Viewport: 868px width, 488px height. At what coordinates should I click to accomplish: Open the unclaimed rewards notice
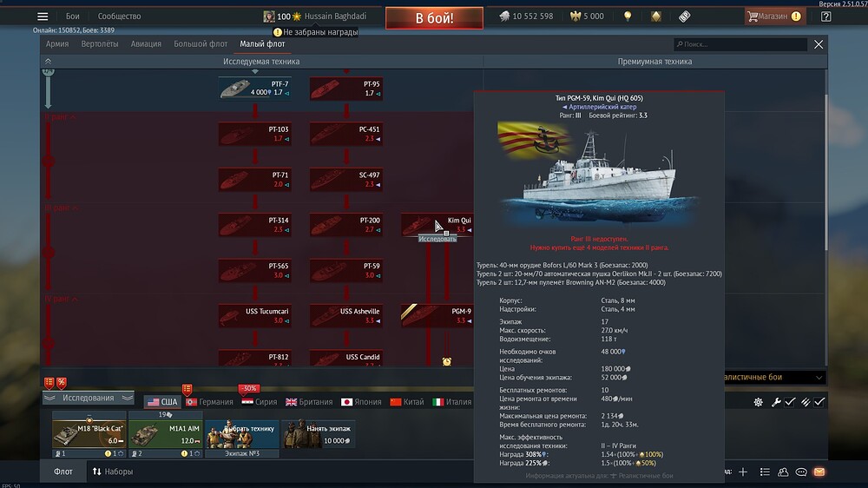(316, 32)
